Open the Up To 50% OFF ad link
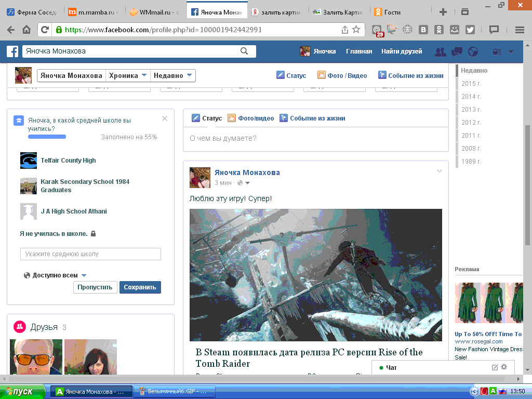This screenshot has width=532, height=399. [488, 334]
